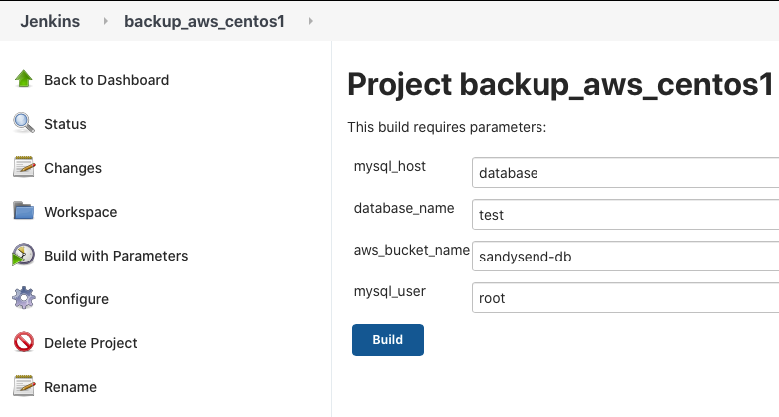Go to Delete Project in the sidebar
Screen dimensions: 779x417
point(90,343)
